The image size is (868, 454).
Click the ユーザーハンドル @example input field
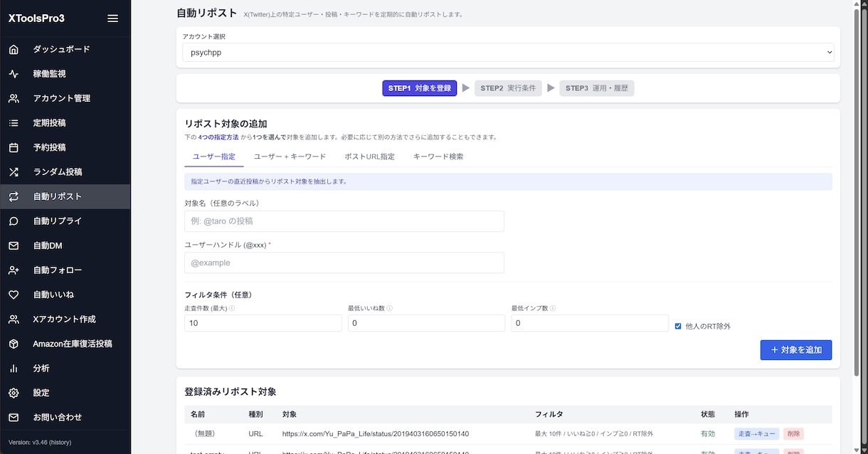coord(344,263)
